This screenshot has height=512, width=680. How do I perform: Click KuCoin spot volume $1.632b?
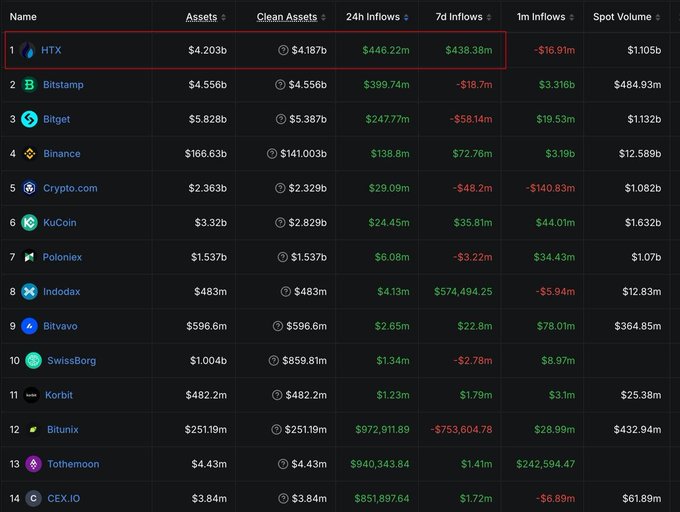tap(643, 223)
